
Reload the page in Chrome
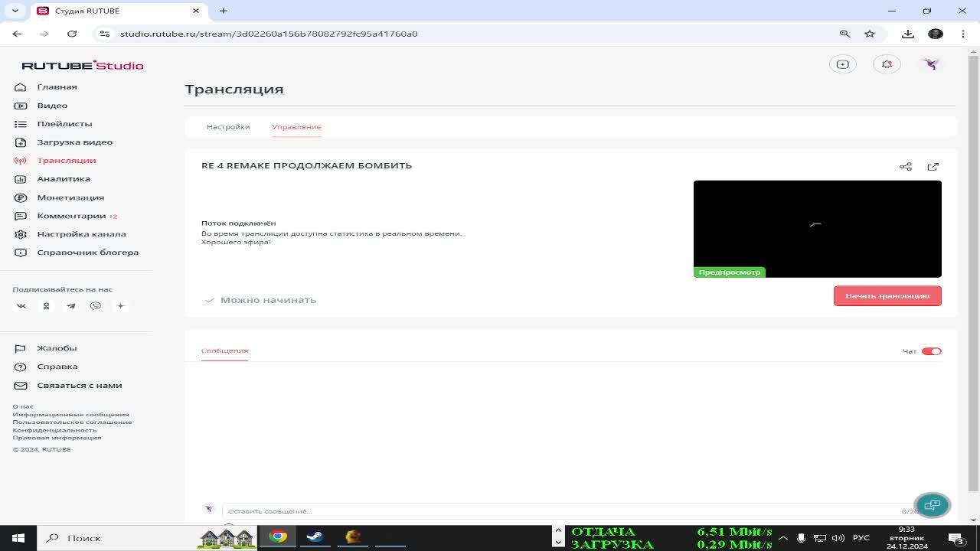tap(72, 34)
